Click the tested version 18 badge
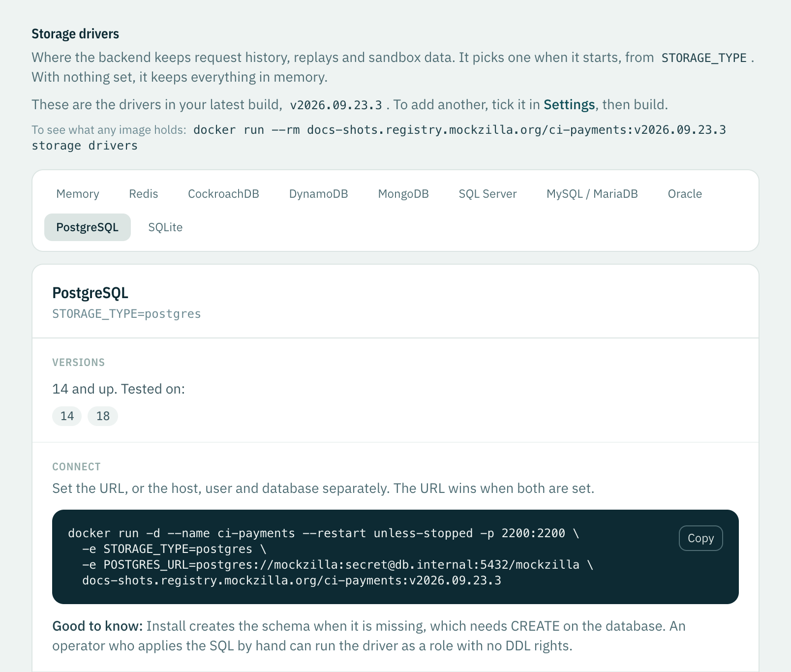This screenshot has width=791, height=672. tap(103, 416)
